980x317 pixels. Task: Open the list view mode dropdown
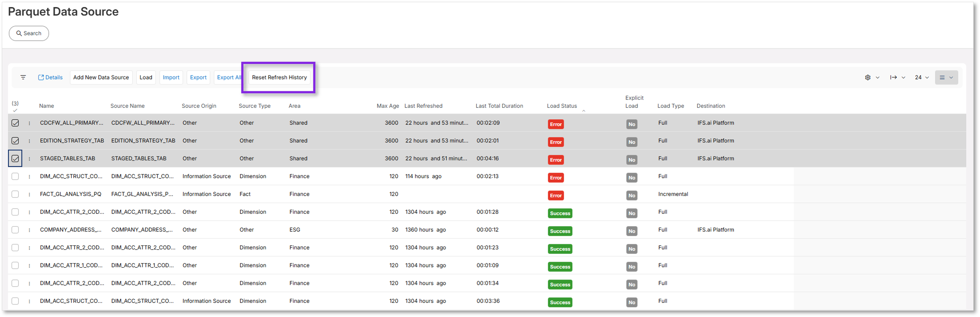point(946,77)
